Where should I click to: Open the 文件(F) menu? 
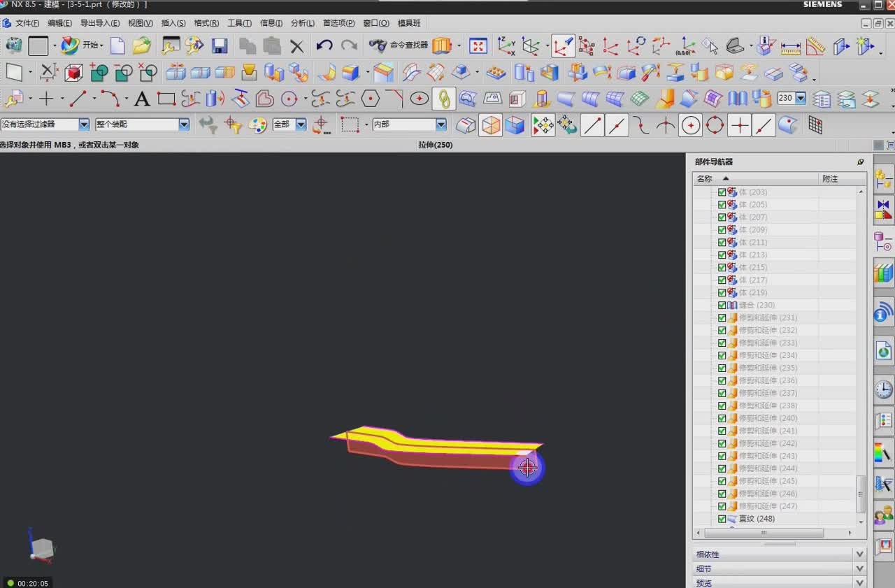pyautogui.click(x=27, y=23)
